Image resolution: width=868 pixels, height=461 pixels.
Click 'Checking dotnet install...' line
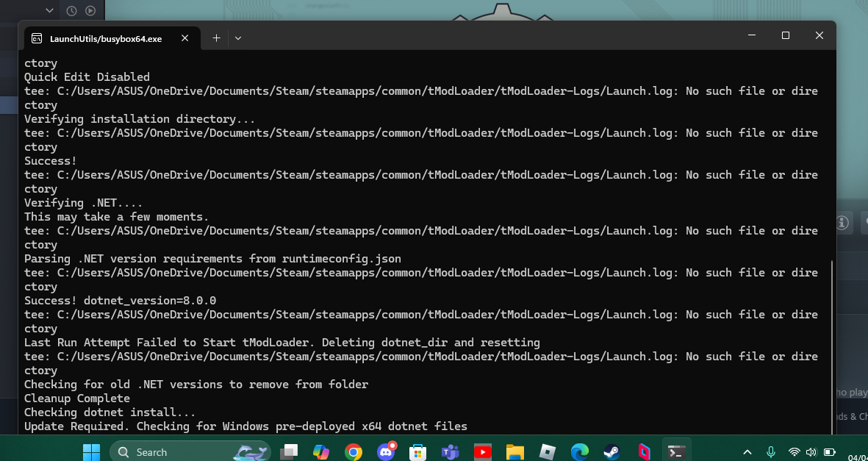coord(110,412)
